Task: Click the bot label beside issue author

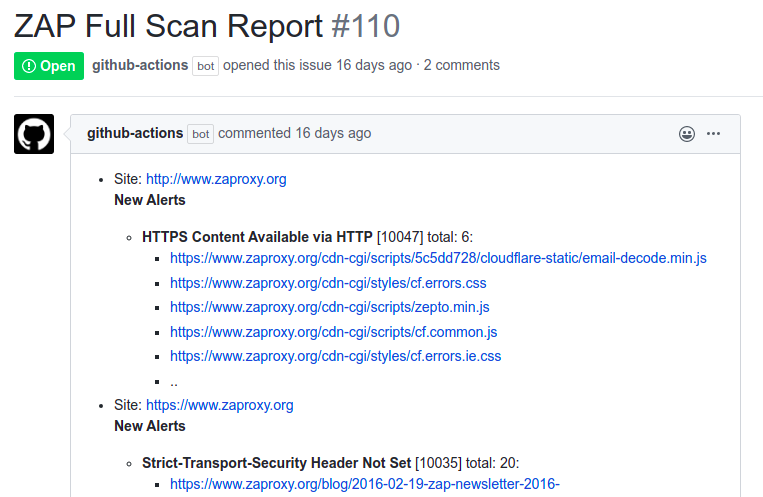Action: (x=206, y=66)
